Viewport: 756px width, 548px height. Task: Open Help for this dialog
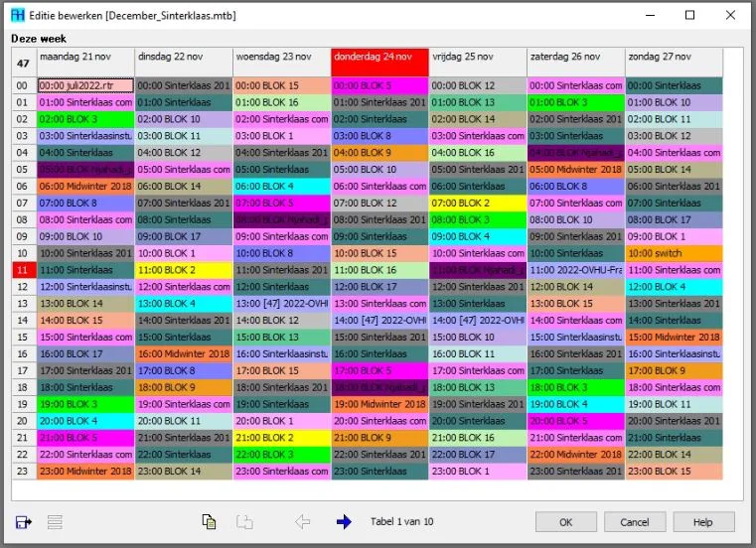coord(703,522)
